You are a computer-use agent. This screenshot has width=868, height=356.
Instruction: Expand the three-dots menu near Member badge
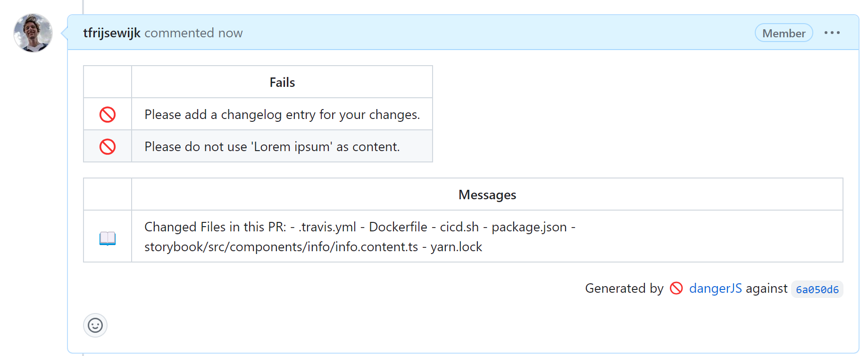[x=833, y=33]
